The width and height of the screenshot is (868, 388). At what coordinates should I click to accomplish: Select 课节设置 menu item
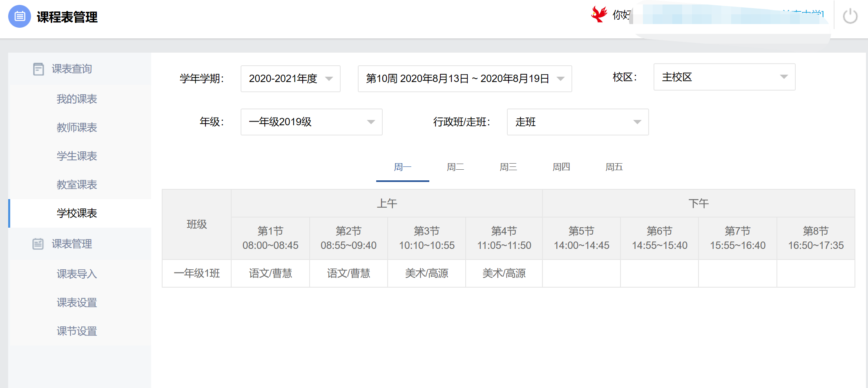click(77, 331)
